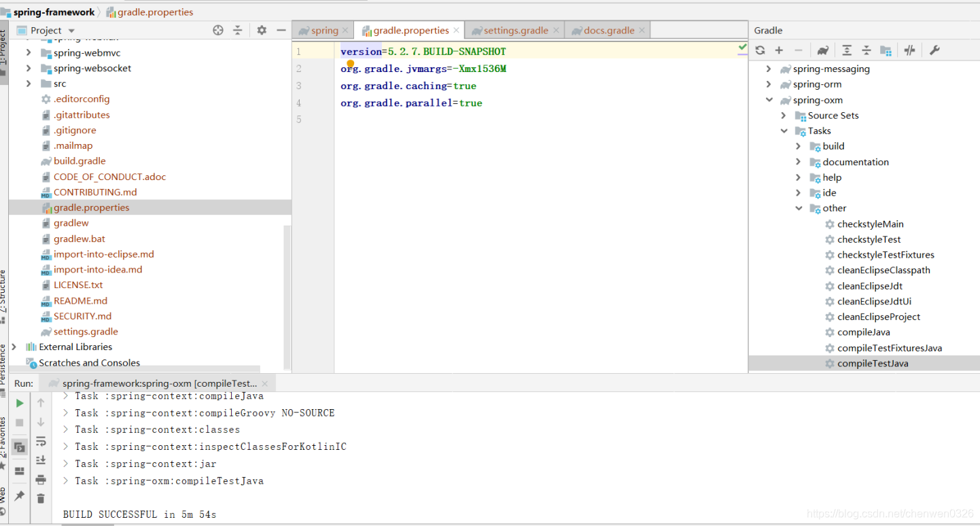The image size is (980, 526).
Task: Click the Project panel vertical scrollbar
Action: 287,298
